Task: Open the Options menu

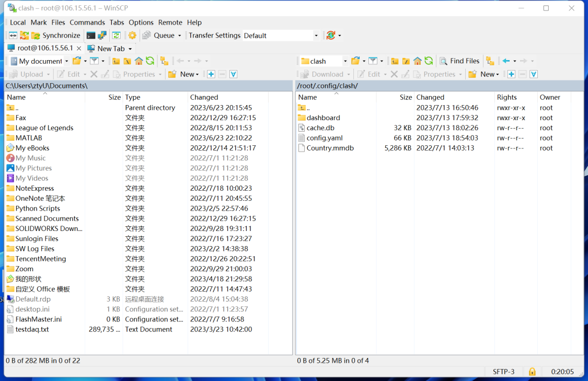Action: click(x=141, y=22)
